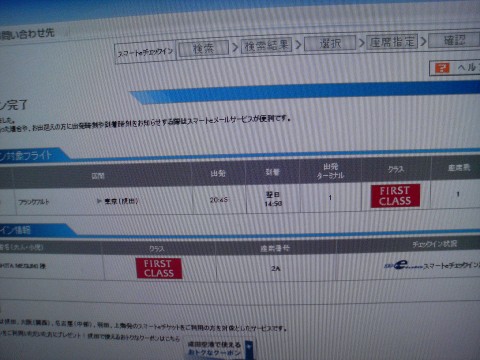Open the 座席指定 step
The image size is (480, 360).
(392, 42)
